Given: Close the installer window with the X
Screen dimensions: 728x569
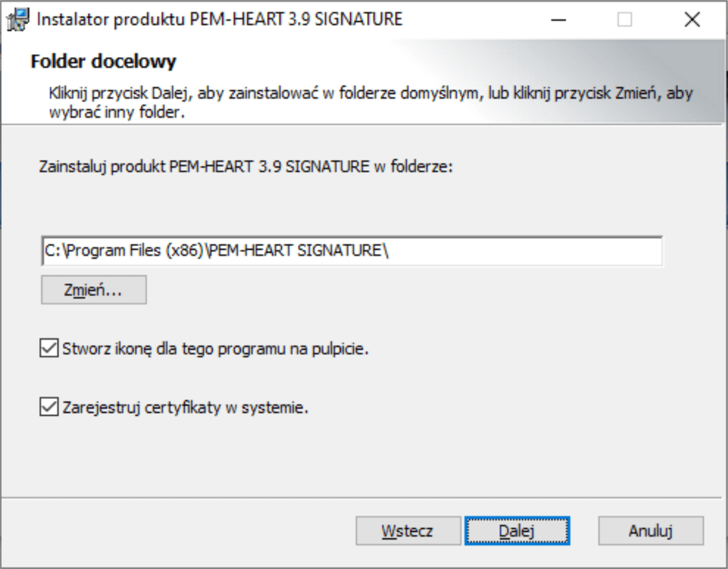Looking at the screenshot, I should click(x=692, y=20).
